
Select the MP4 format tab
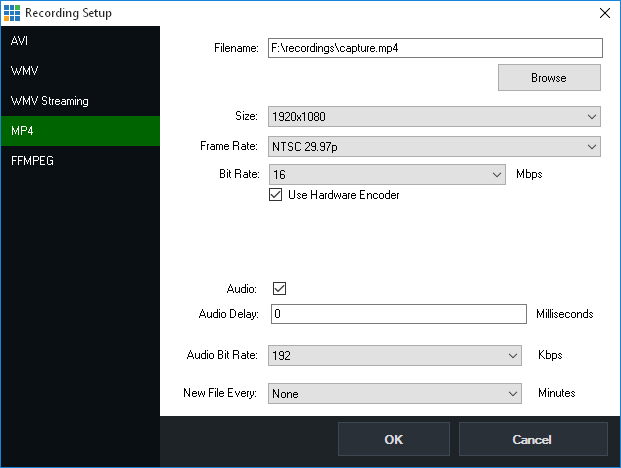pos(80,131)
